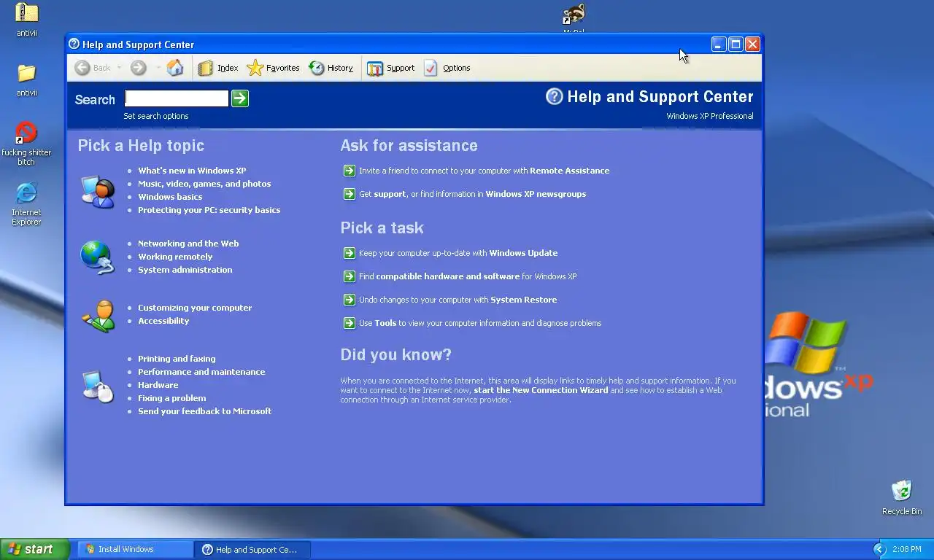Click the compatible hardware green arrow icon
Screen dimensions: 934x560
coord(349,276)
